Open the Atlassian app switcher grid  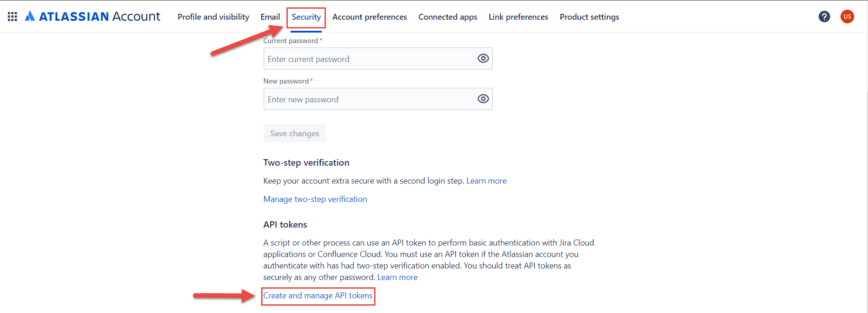[12, 16]
